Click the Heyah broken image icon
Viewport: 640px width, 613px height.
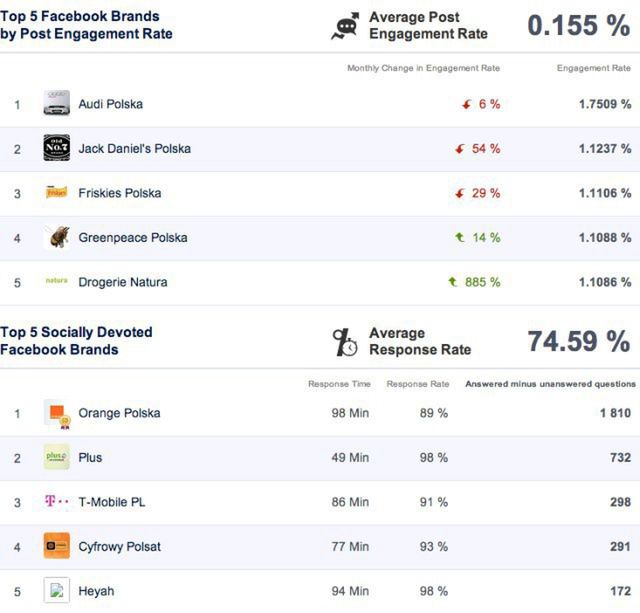click(x=57, y=591)
